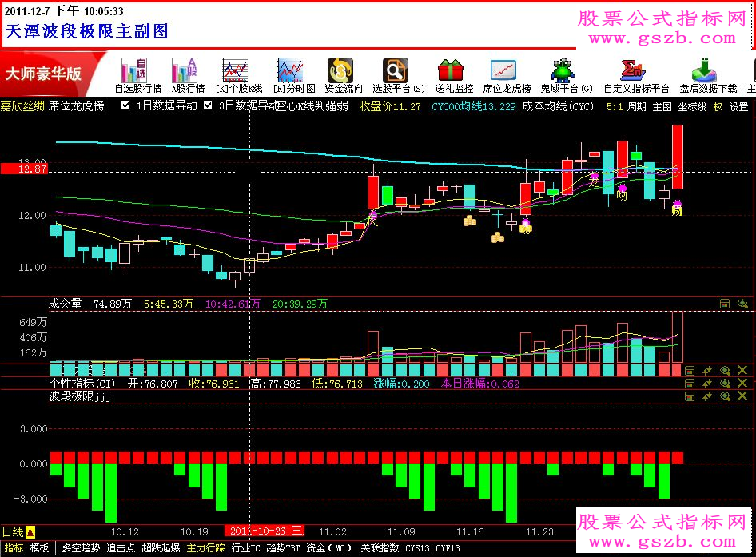The image size is (756, 557).
Task: Toggle the 3日数据异动 checkbox
Action: coord(208,105)
